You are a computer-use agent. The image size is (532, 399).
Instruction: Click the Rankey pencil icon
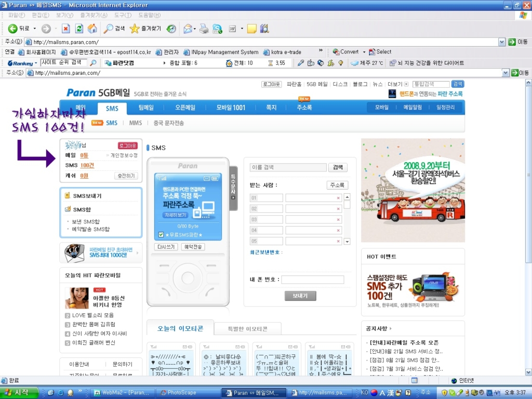[x=301, y=63]
